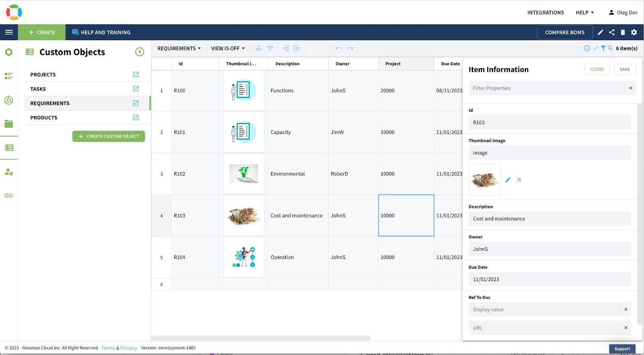Click the circular target icon in the left rail

coord(9,100)
